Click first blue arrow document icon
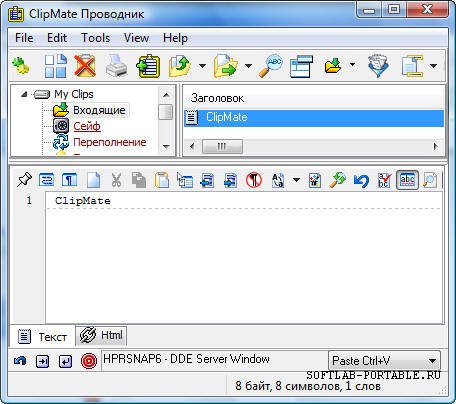This screenshot has width=456, height=404. click(207, 180)
